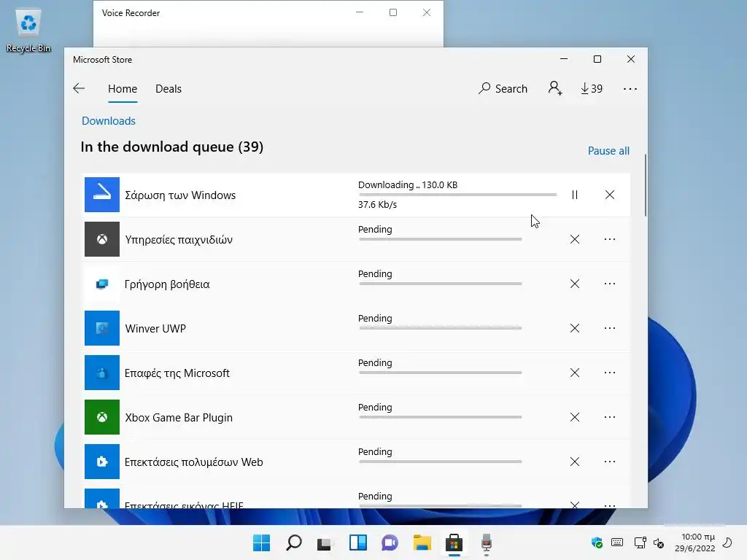Click the 37.6 Kb/s download speed text
The width and height of the screenshot is (747, 560).
click(377, 205)
